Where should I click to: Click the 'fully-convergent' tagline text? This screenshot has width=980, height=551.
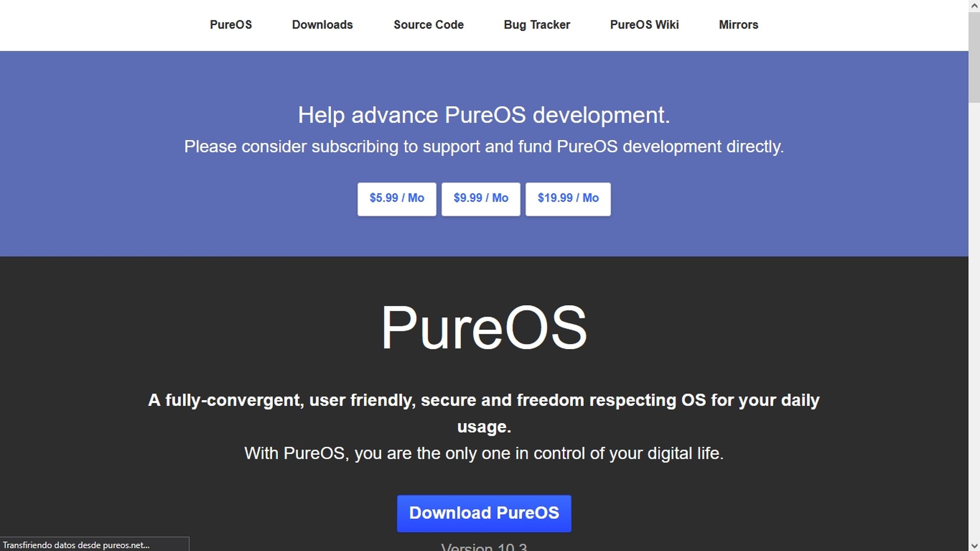pos(483,400)
